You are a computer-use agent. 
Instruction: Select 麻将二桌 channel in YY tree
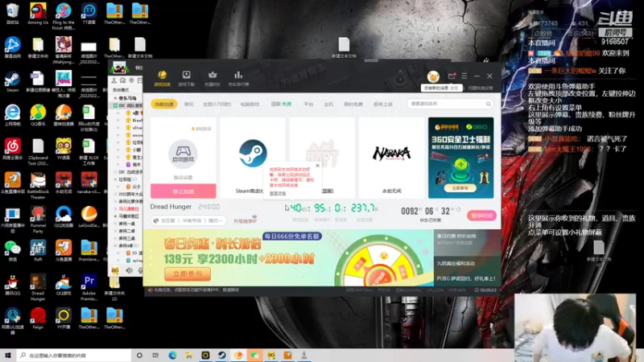pyautogui.click(x=126, y=231)
